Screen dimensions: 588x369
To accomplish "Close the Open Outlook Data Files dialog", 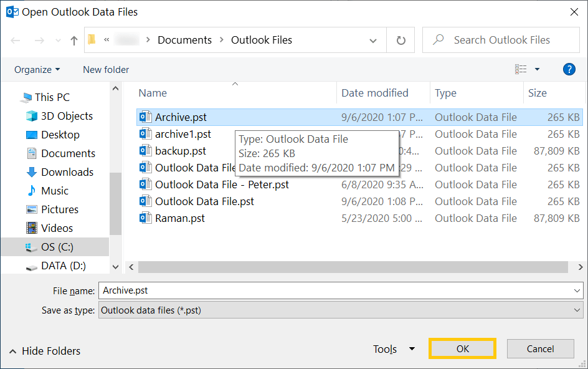I will pos(574,12).
